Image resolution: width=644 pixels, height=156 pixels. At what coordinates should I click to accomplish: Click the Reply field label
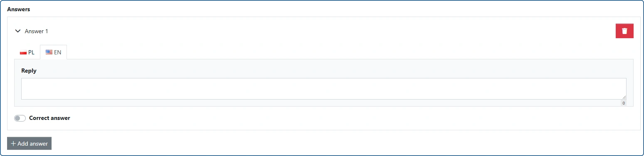point(29,71)
